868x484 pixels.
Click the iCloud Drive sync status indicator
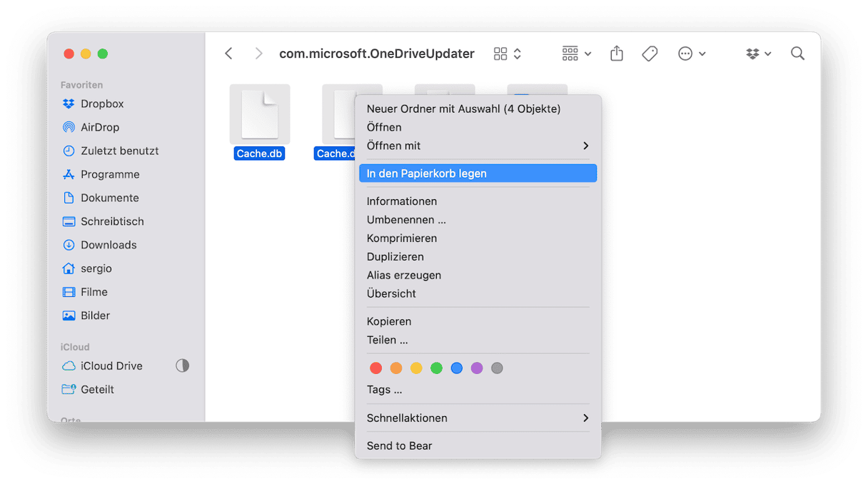coord(183,365)
